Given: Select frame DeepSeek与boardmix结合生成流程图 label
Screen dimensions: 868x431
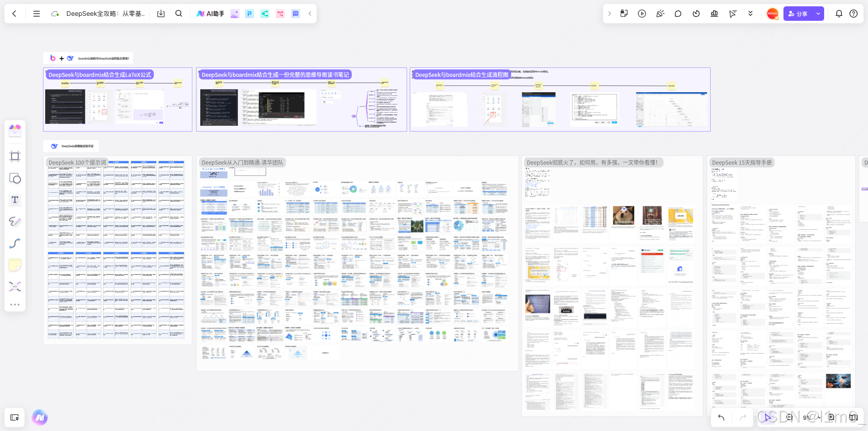Looking at the screenshot, I should point(462,75).
